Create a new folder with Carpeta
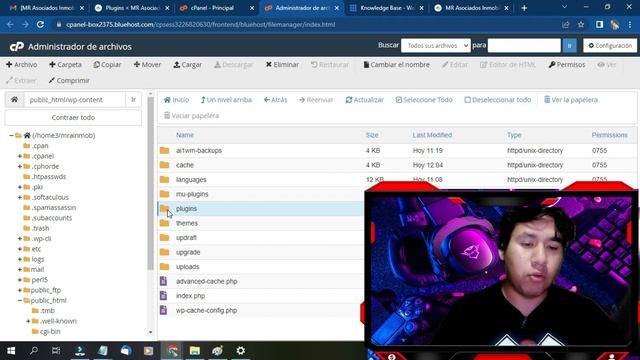 tap(65, 64)
